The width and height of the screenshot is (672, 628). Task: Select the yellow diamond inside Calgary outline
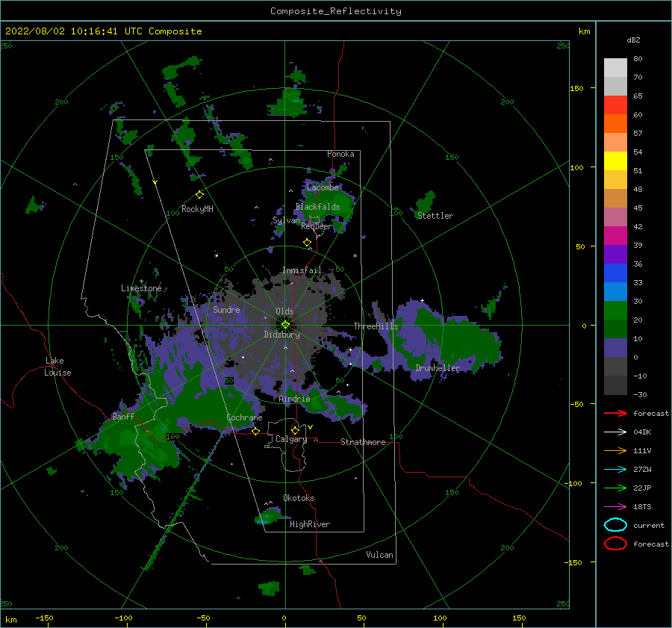pyautogui.click(x=295, y=430)
